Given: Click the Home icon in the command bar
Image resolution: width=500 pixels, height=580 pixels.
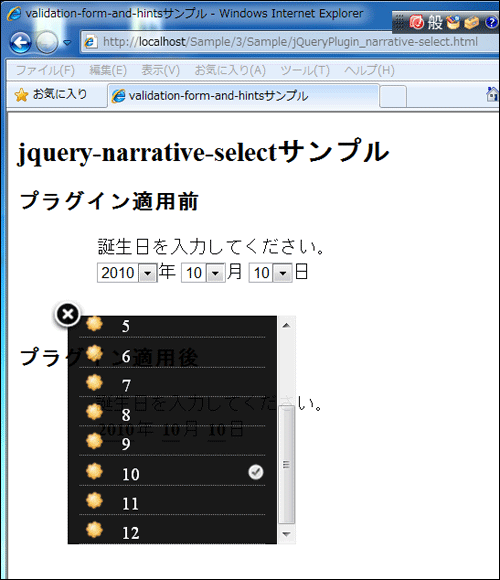Looking at the screenshot, I should pos(493,95).
